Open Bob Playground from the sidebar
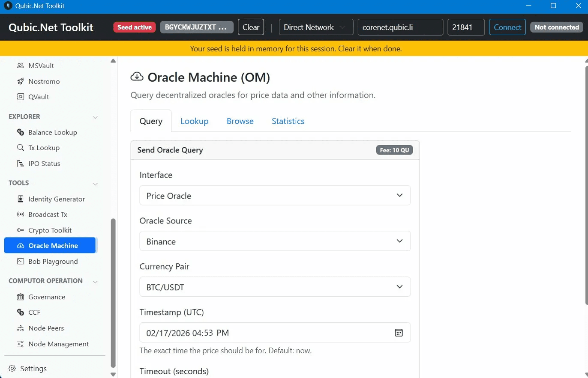588x378 pixels. pos(53,261)
